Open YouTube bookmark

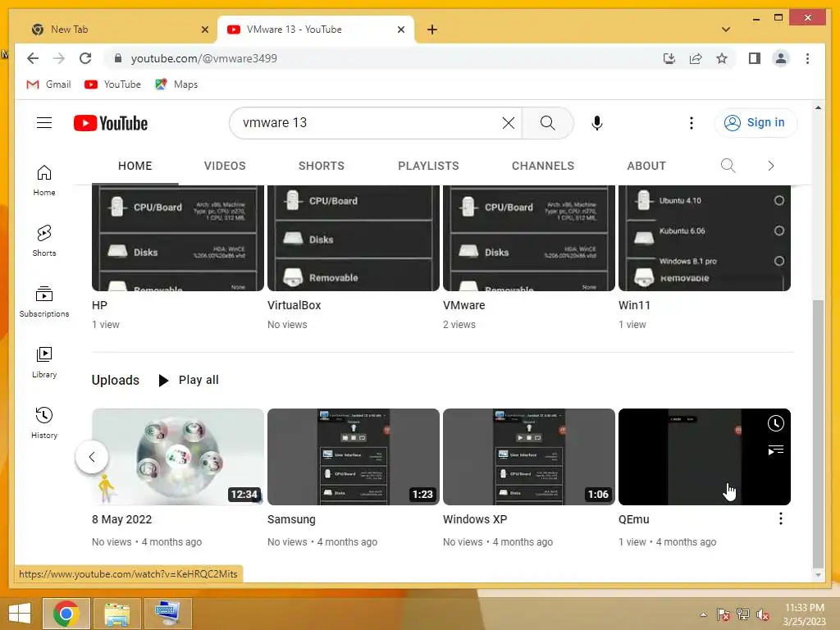[x=112, y=84]
